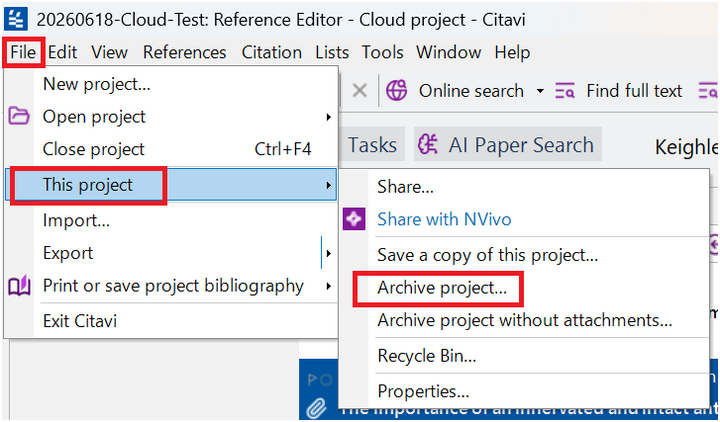
Task: Click the Citavi app icon in title bar
Action: 17,19
